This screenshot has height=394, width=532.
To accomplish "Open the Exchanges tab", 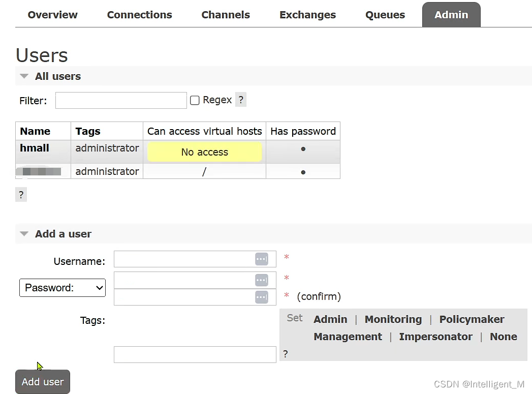I will pyautogui.click(x=307, y=15).
